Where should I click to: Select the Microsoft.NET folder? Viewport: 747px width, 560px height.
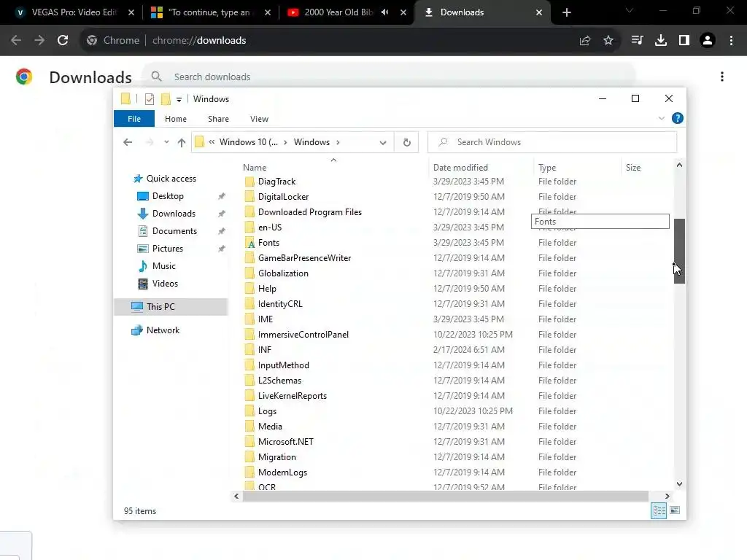click(x=285, y=441)
